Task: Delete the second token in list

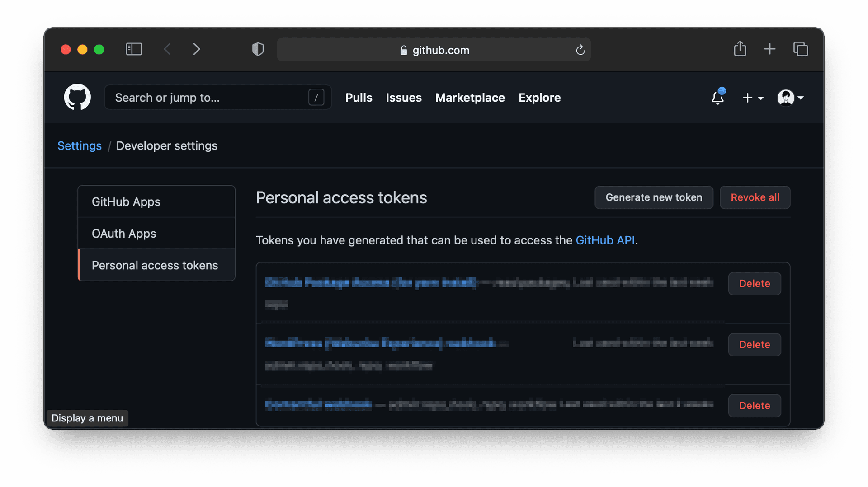Action: click(755, 344)
